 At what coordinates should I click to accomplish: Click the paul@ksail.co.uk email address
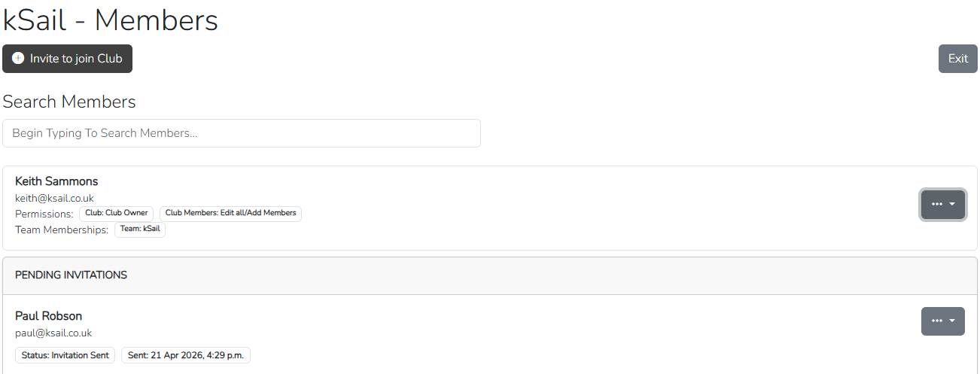[53, 333]
